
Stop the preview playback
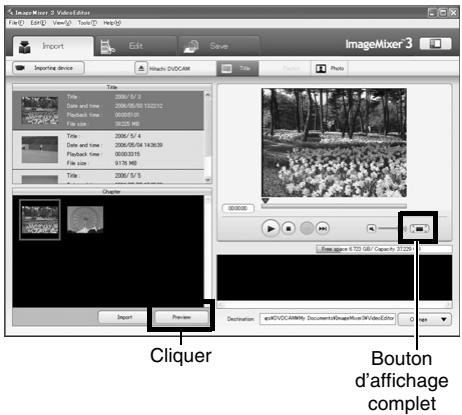289,229
